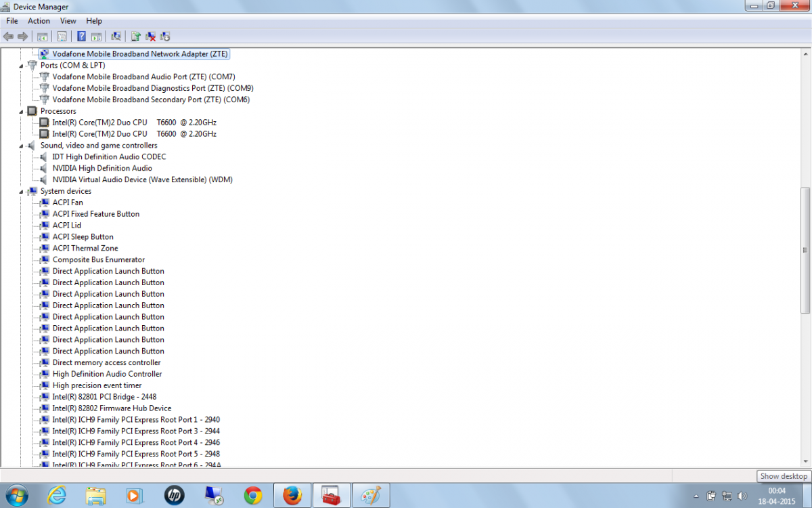Viewport: 812px width, 508px height.
Task: Click the Windows Start button
Action: click(16, 495)
